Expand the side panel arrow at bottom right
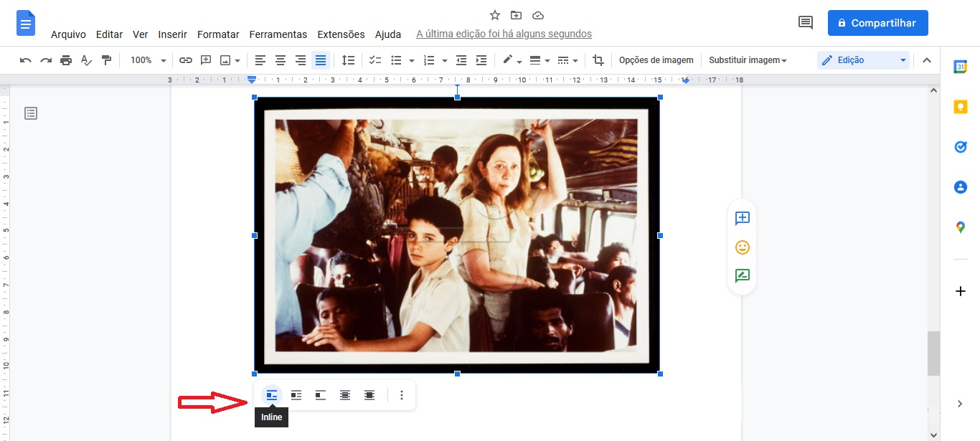 961,404
